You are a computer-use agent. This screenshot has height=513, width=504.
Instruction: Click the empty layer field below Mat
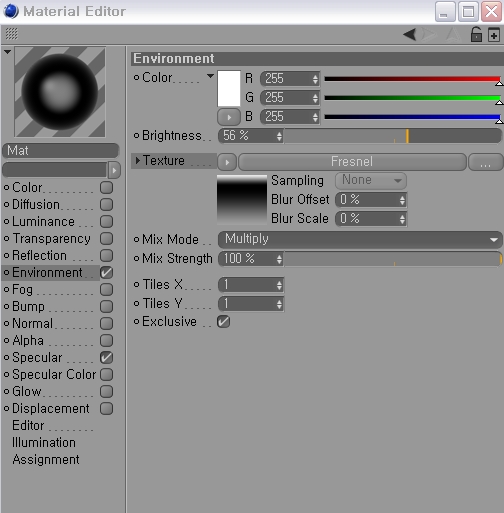tap(55, 170)
